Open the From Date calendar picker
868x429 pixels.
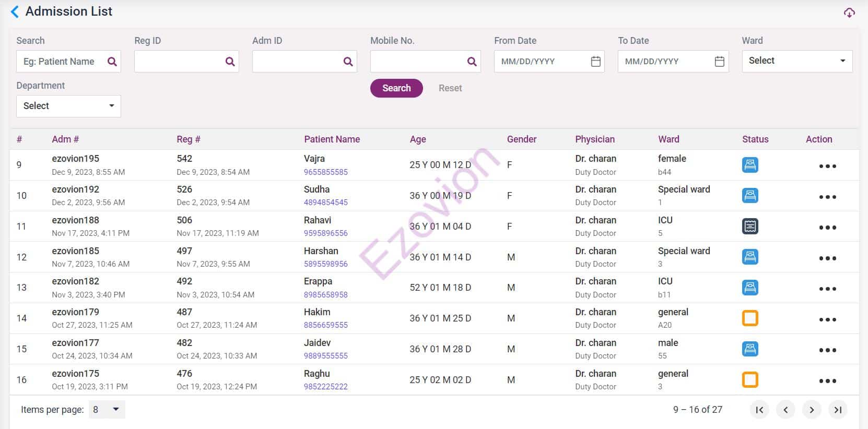[x=595, y=62]
